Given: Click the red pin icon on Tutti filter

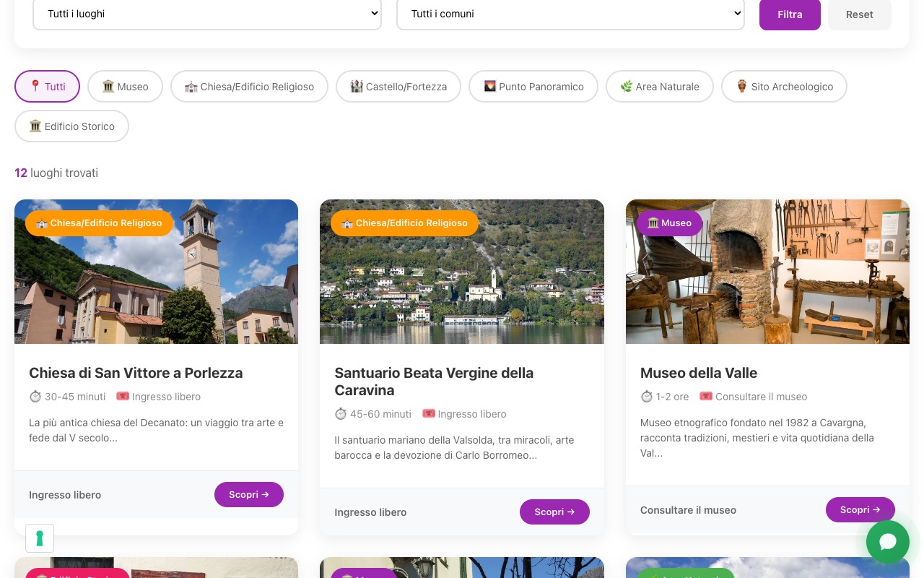Looking at the screenshot, I should click(x=35, y=86).
